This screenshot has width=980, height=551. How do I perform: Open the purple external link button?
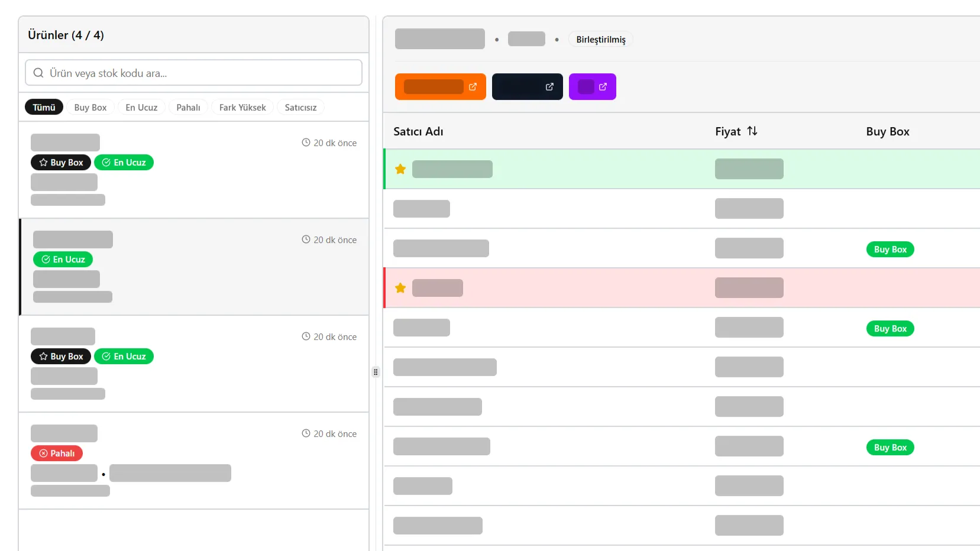[x=592, y=87]
